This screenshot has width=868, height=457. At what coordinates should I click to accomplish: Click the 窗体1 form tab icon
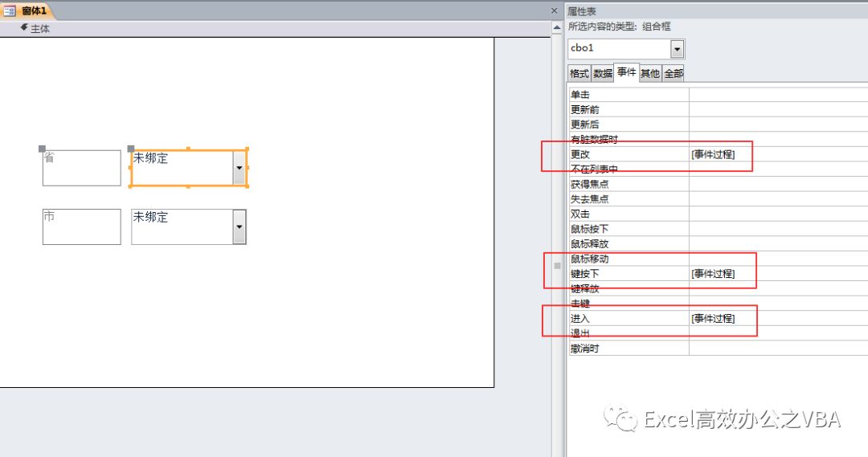pyautogui.click(x=10, y=10)
